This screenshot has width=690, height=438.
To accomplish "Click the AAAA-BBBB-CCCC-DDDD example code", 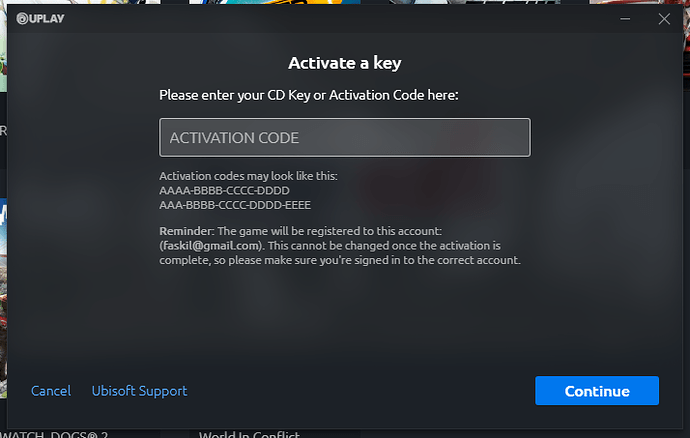I will click(x=224, y=191).
